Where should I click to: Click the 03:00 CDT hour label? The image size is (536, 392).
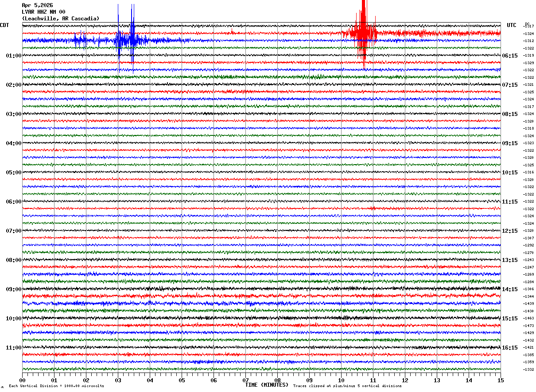click(x=14, y=114)
